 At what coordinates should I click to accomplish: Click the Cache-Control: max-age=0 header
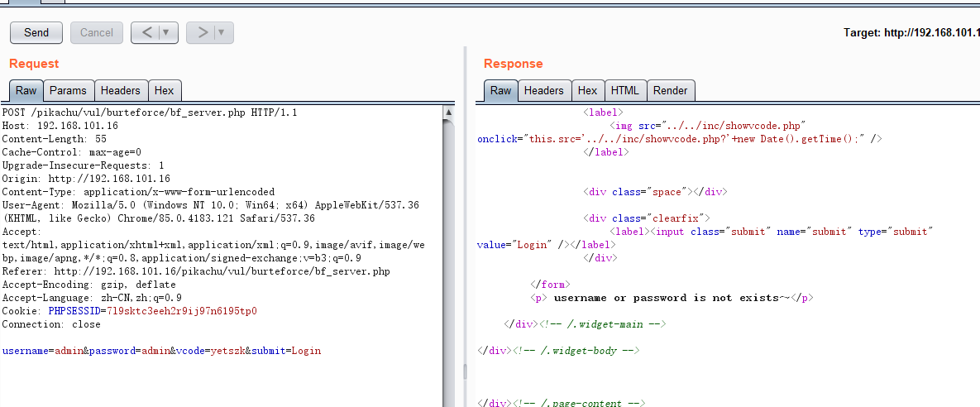point(72,152)
